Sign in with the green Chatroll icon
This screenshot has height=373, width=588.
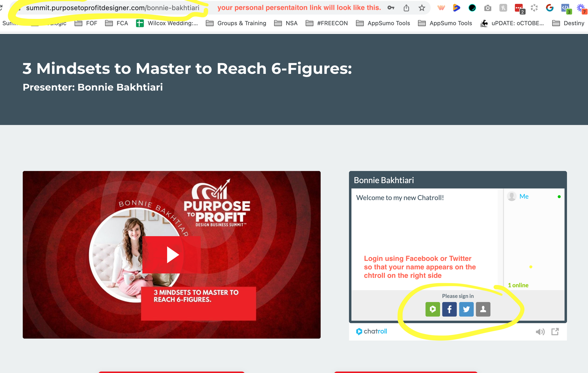432,309
